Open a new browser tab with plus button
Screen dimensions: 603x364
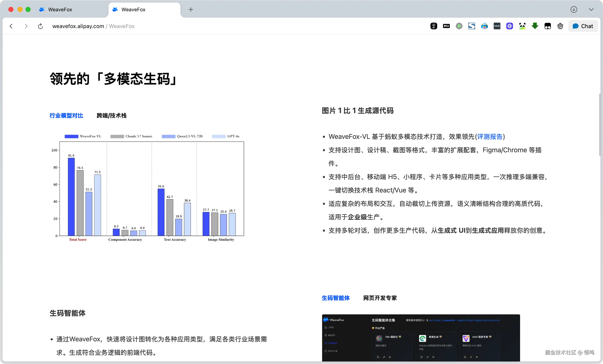tap(191, 9)
